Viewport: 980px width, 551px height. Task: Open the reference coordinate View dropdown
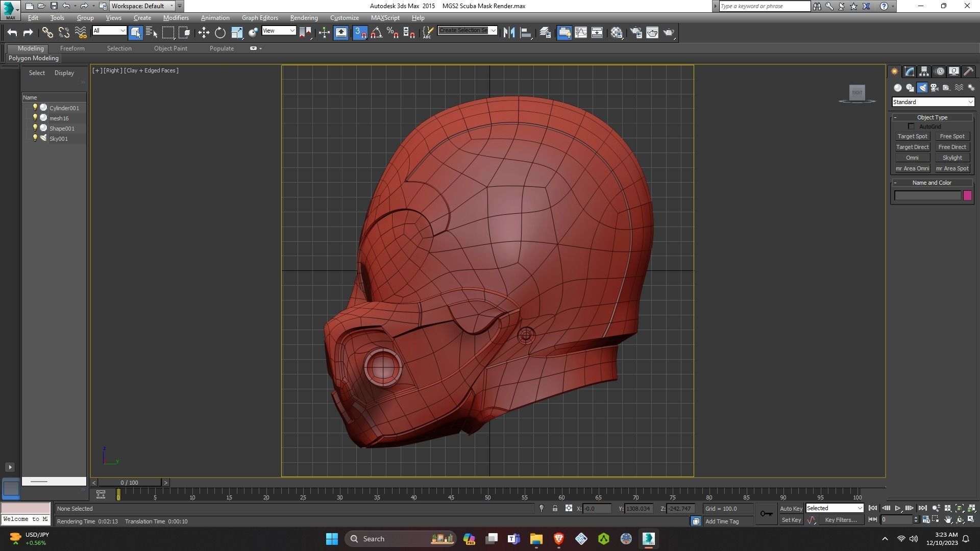pyautogui.click(x=278, y=31)
